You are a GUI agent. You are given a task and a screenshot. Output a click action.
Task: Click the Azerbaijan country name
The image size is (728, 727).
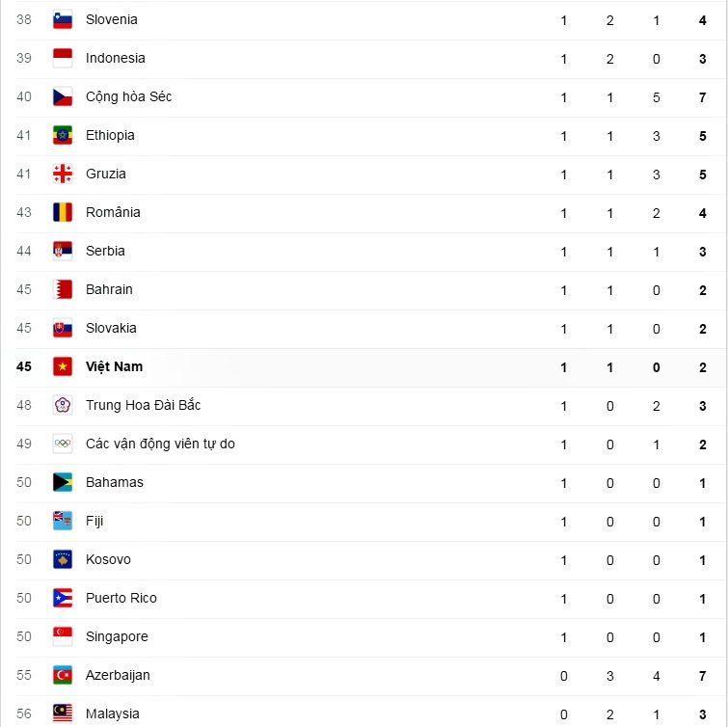point(118,675)
